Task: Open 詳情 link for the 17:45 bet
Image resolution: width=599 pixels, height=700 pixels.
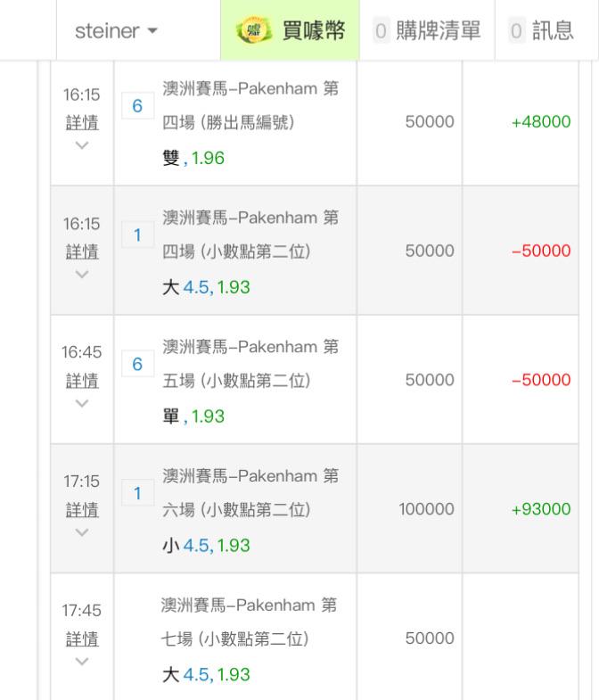Action: pos(82,638)
